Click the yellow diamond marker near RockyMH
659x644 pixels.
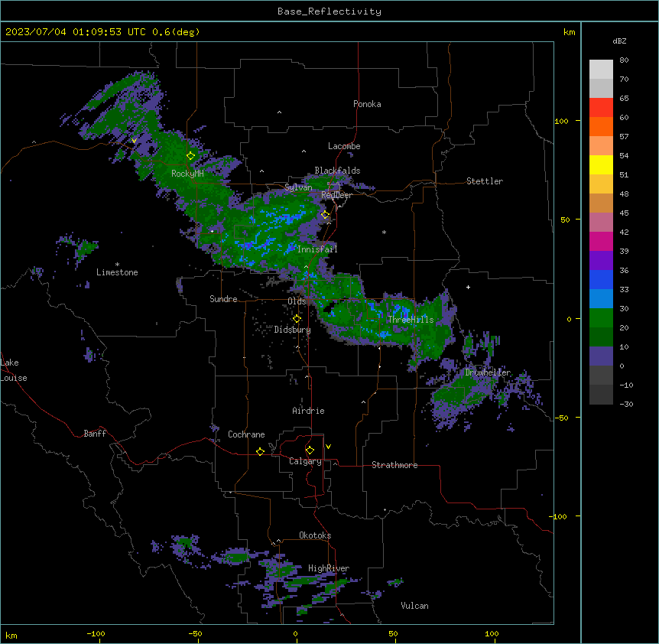[x=191, y=155]
